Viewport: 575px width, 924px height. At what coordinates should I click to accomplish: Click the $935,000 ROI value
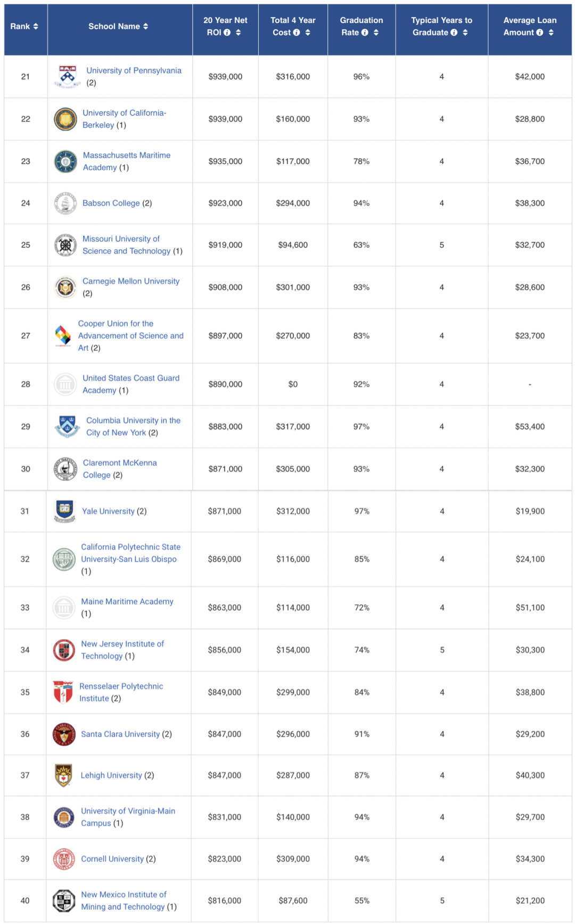coord(225,161)
